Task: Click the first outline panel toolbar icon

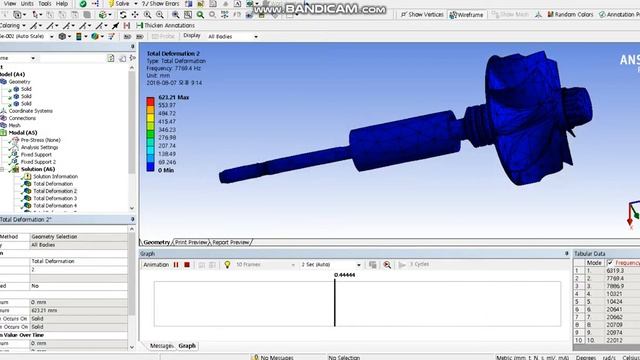Action: click(111, 58)
